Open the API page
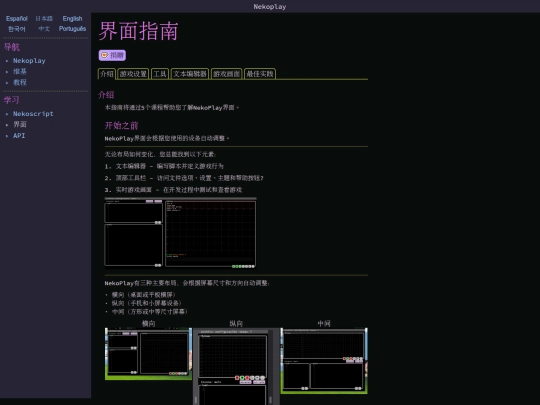The width and height of the screenshot is (540, 405). click(x=19, y=136)
